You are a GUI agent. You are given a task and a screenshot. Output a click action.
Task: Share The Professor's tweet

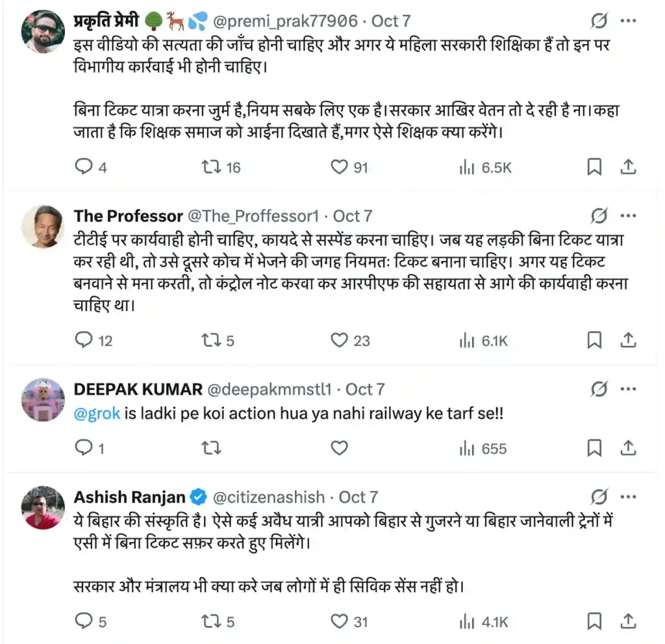pos(628,340)
